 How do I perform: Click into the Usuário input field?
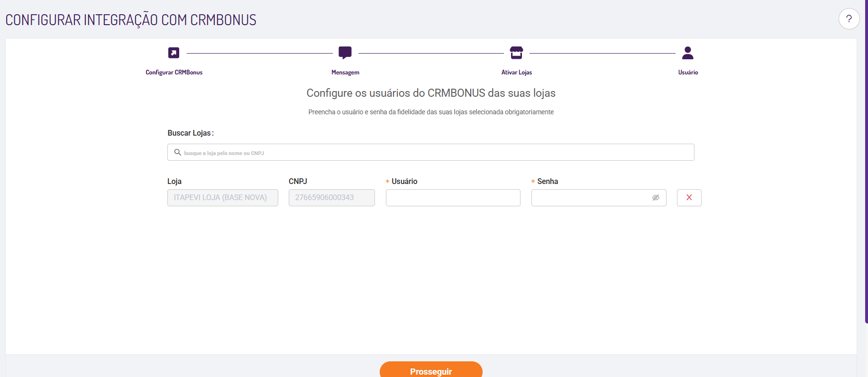(453, 198)
